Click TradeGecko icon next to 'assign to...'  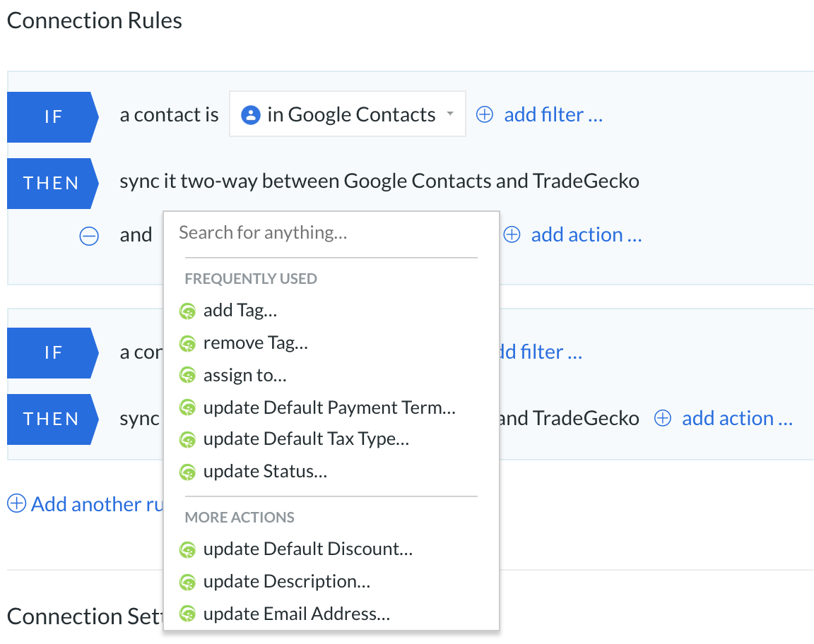click(187, 375)
